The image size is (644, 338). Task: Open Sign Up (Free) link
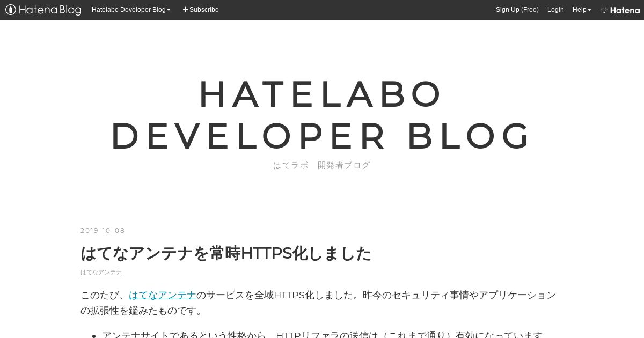click(x=517, y=10)
